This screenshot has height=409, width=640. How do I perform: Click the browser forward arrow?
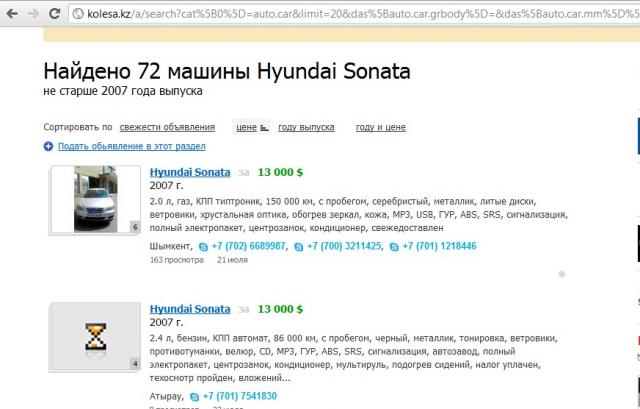click(x=33, y=13)
